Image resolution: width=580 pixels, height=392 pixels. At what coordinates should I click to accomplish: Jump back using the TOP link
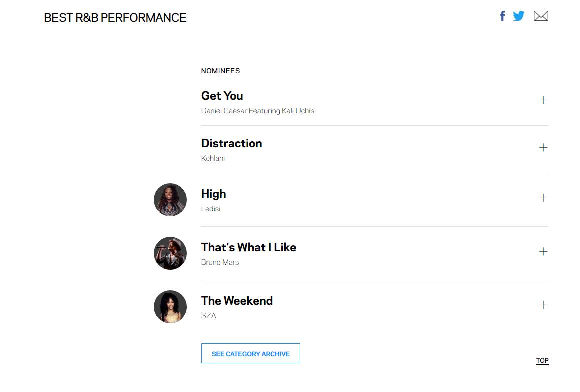point(542,361)
